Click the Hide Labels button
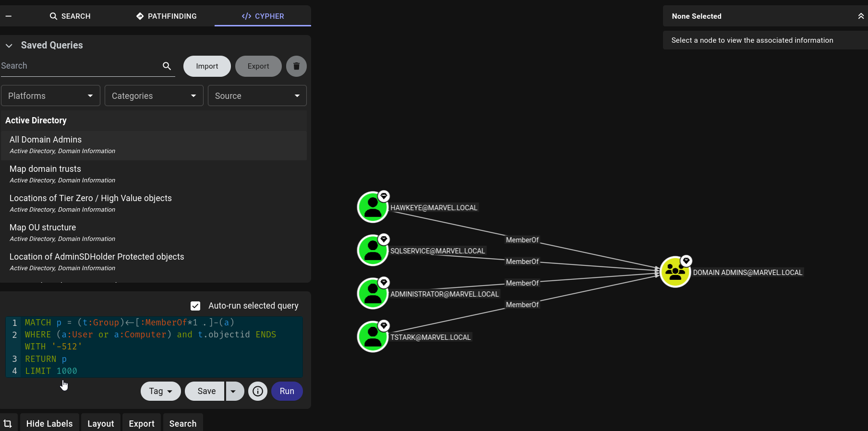The image size is (868, 431). pyautogui.click(x=49, y=423)
